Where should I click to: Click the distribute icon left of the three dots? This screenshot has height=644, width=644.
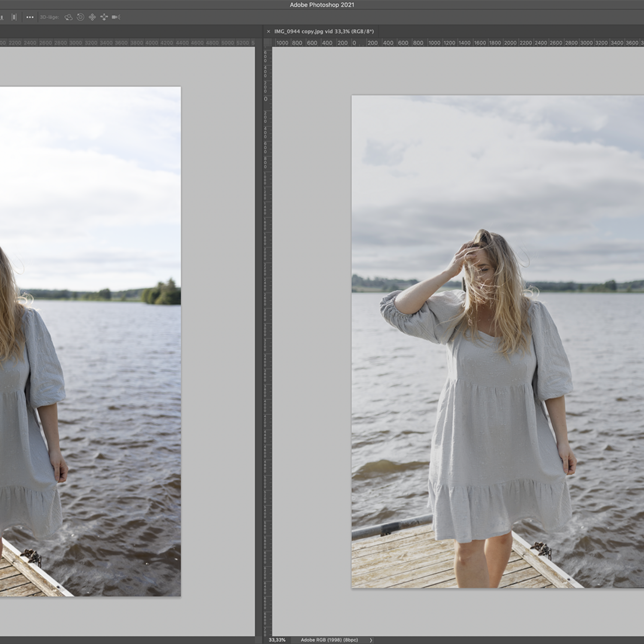pyautogui.click(x=14, y=17)
